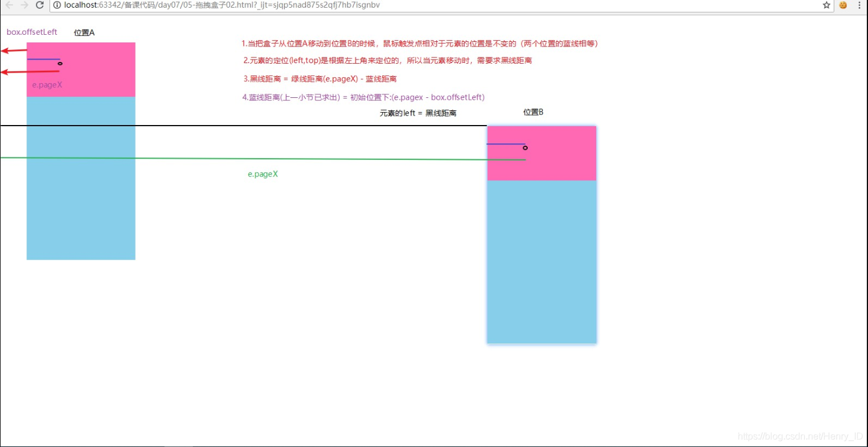Click the purple 'e.pageX' label in box A
This screenshot has height=447, width=868.
coord(47,85)
